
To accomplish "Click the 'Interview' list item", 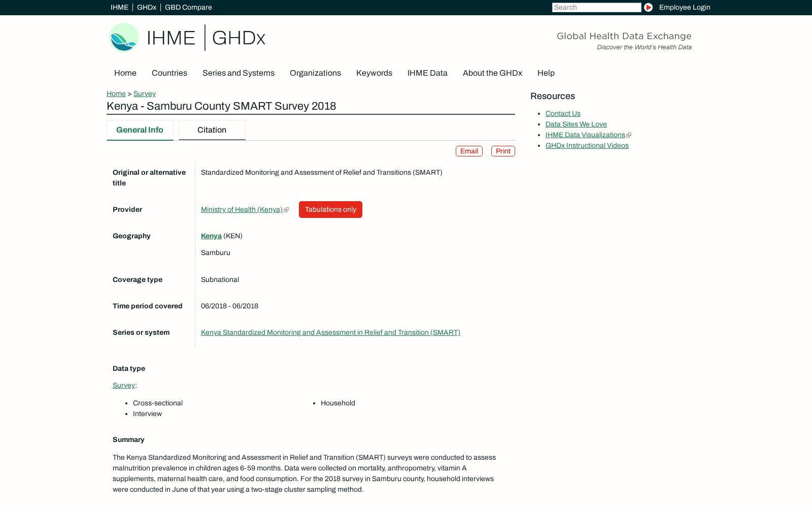I will pyautogui.click(x=147, y=414).
